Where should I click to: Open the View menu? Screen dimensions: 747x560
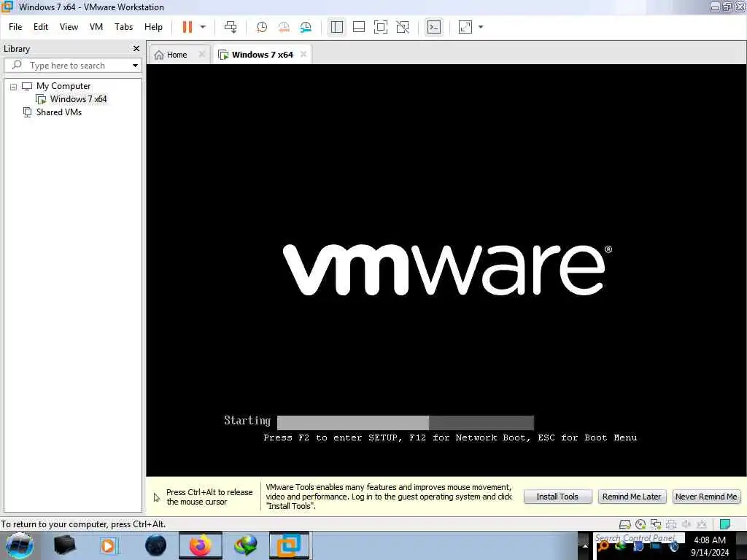click(69, 27)
